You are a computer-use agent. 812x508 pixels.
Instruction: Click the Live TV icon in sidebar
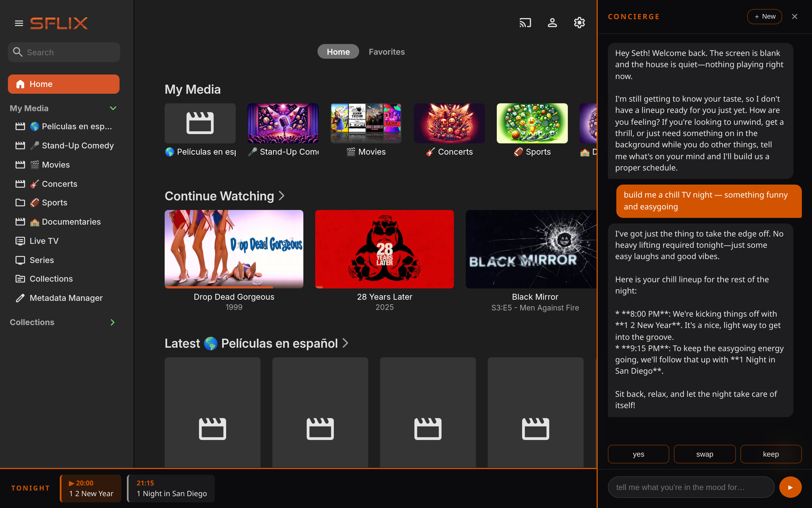(x=20, y=241)
